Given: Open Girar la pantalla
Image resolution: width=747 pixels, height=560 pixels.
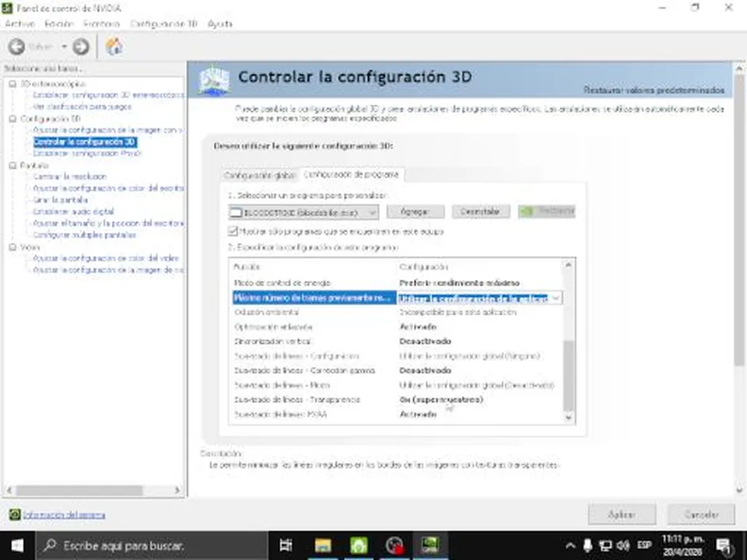Looking at the screenshot, I should click(60, 200).
